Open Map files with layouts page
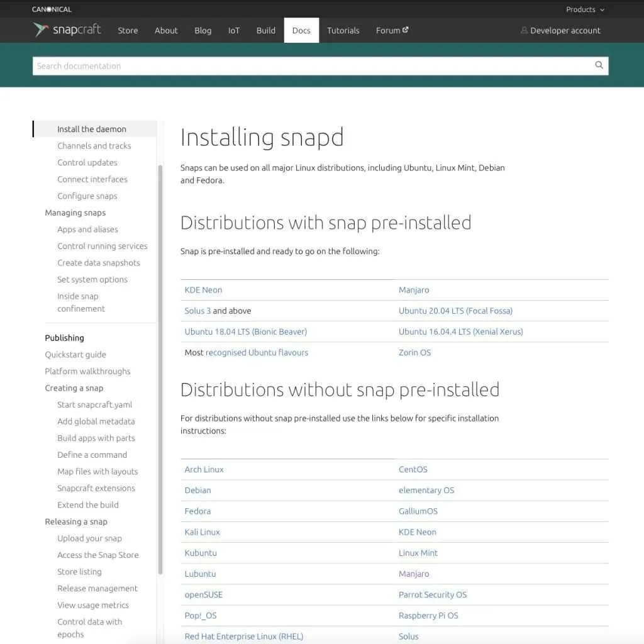The image size is (644, 644). [x=97, y=472]
